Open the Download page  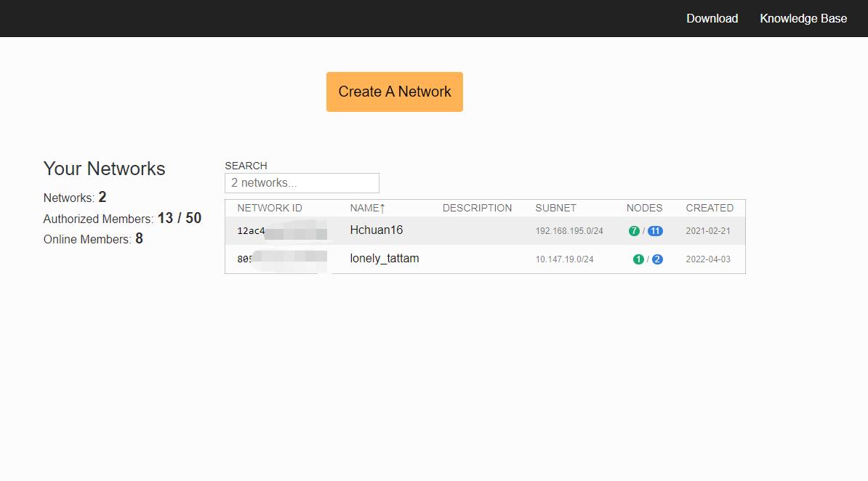coord(712,18)
